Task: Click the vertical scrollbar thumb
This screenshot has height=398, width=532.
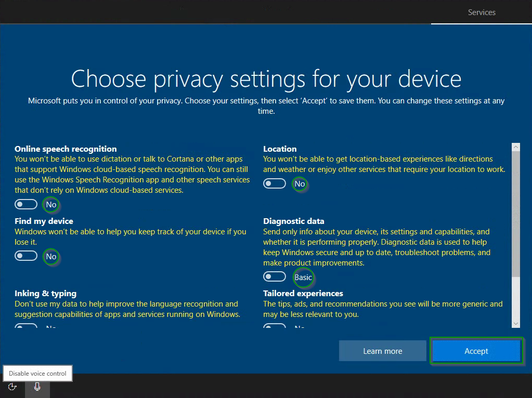Action: [x=516, y=213]
